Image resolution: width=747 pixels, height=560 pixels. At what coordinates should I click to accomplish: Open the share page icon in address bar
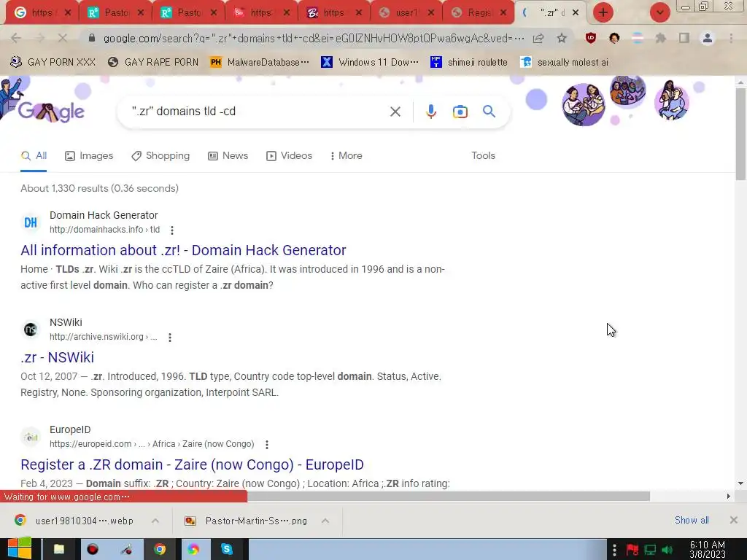click(x=538, y=38)
